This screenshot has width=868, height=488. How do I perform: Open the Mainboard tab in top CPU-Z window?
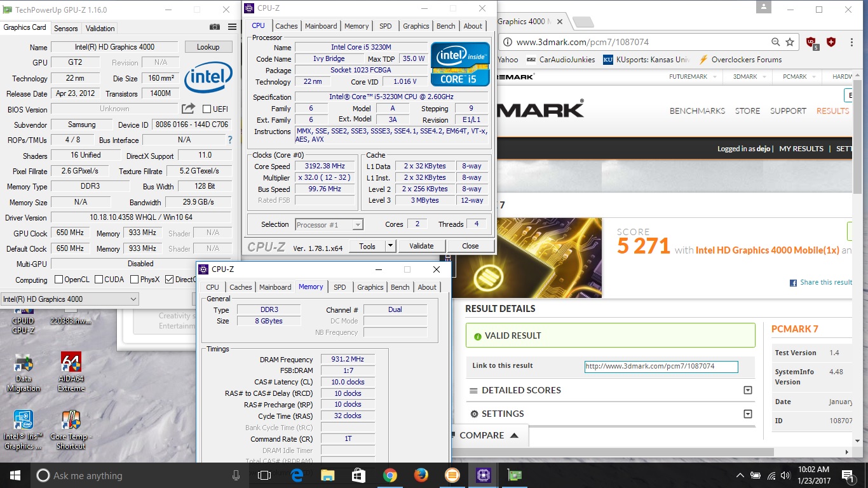pos(322,26)
